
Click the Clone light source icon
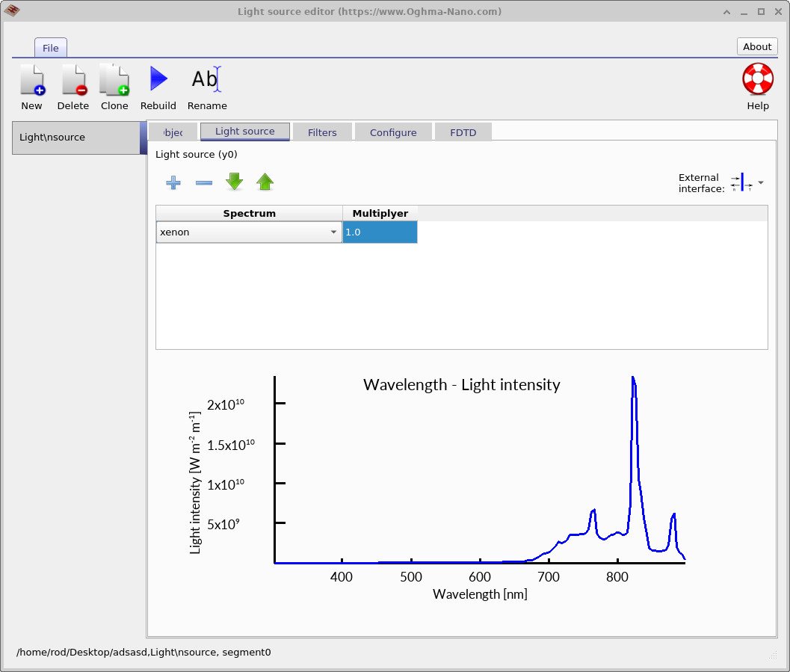[114, 79]
